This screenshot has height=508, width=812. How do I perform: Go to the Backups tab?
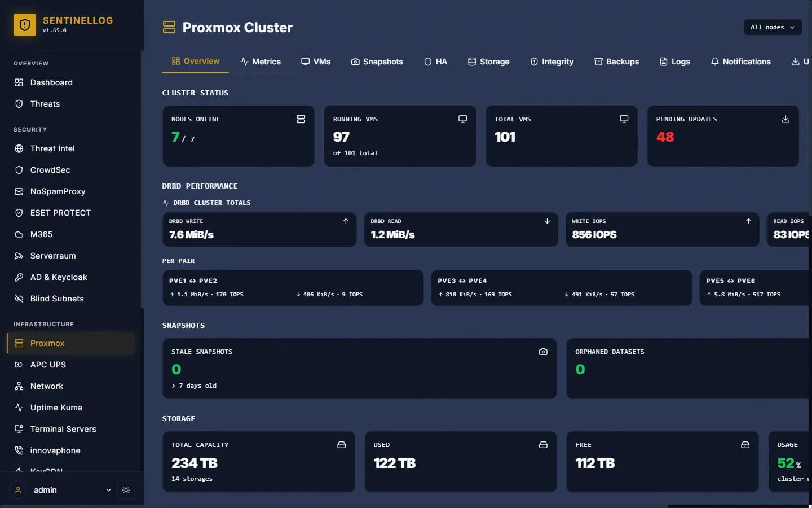pos(616,62)
